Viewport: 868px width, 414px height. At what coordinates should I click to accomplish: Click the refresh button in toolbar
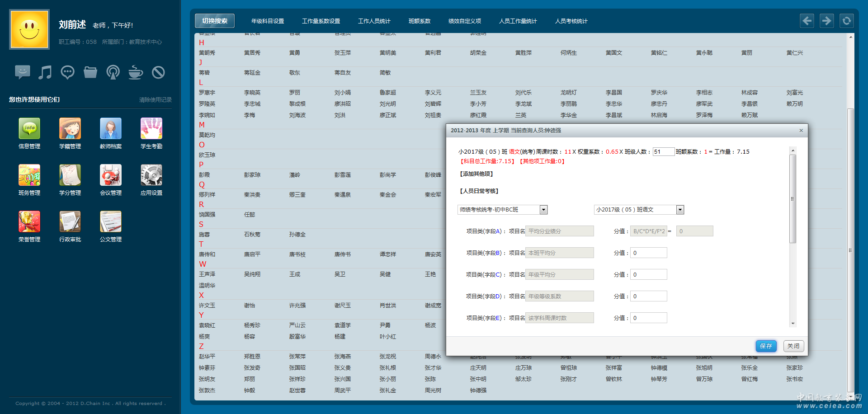846,21
